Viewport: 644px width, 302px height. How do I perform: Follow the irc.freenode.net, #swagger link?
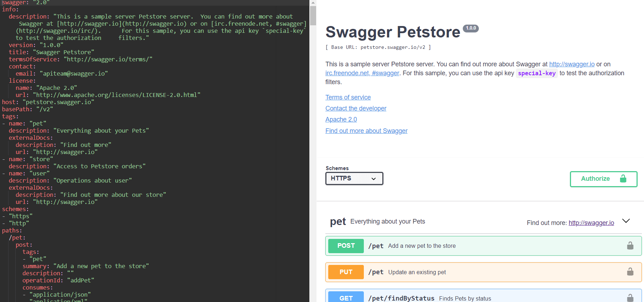pos(362,73)
